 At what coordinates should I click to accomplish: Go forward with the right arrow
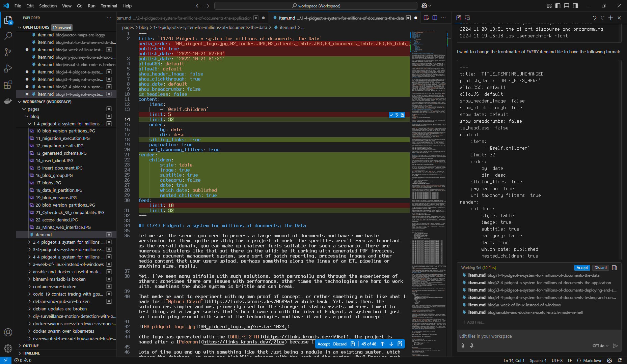pyautogui.click(x=207, y=6)
